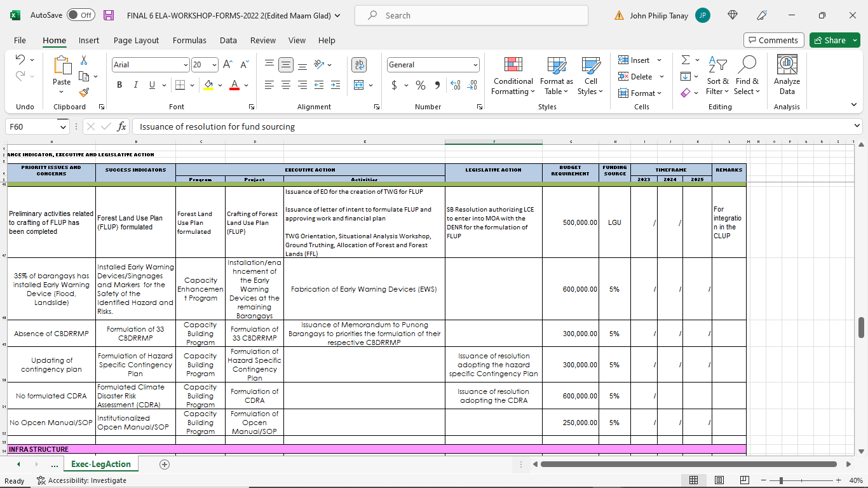The image size is (868, 488).
Task: Click the Copy icon
Action: [x=83, y=76]
